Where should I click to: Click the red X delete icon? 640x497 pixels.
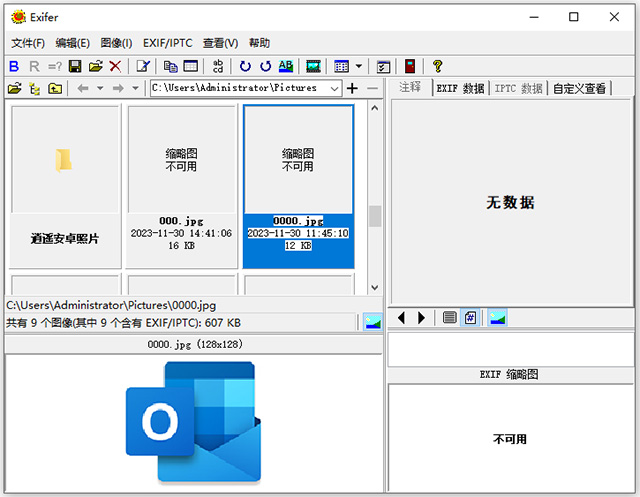click(x=116, y=66)
